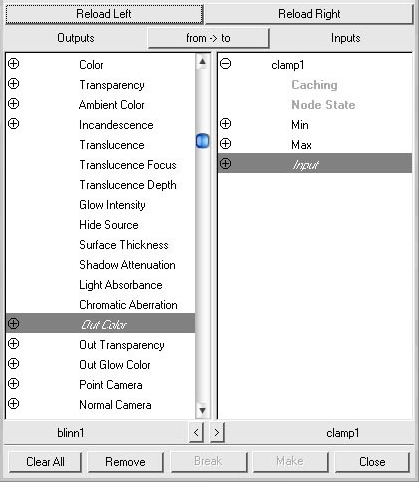Expand the Out Color plus icon
419x483 pixels.
[x=13, y=323]
